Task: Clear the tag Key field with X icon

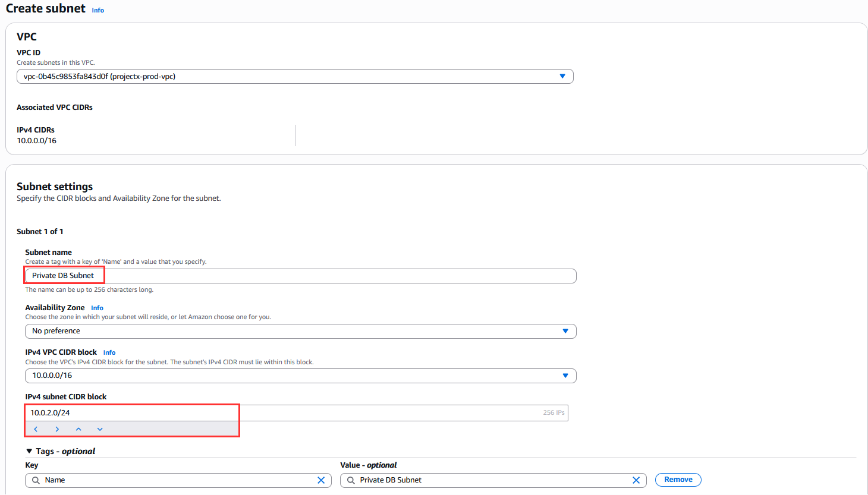Action: pyautogui.click(x=321, y=480)
